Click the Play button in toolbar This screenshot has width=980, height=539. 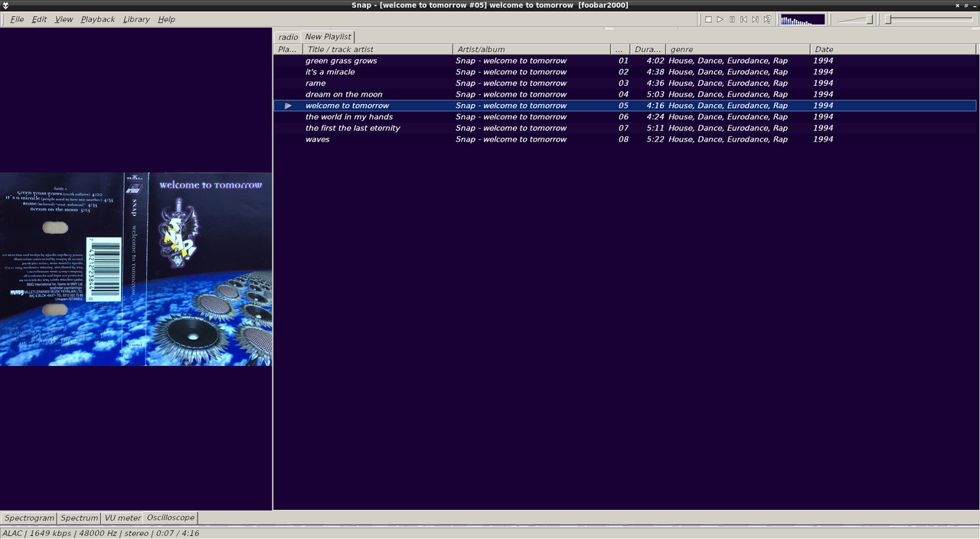(x=720, y=19)
